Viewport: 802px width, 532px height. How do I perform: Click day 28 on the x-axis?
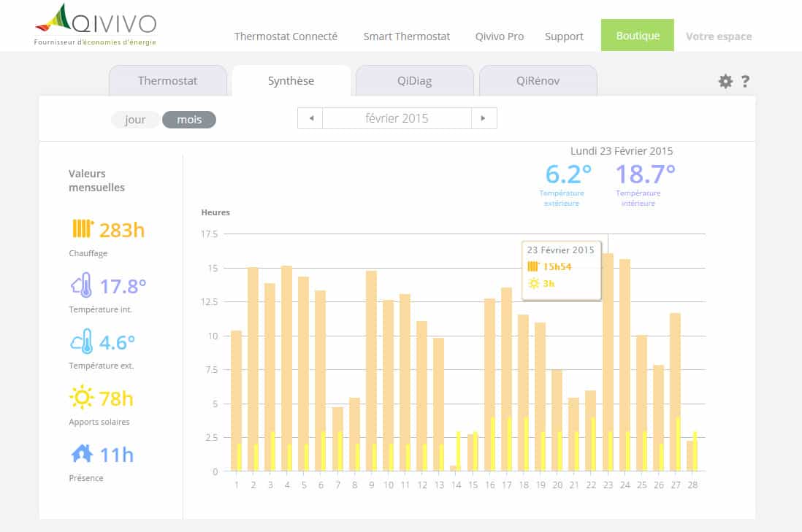[x=692, y=485]
